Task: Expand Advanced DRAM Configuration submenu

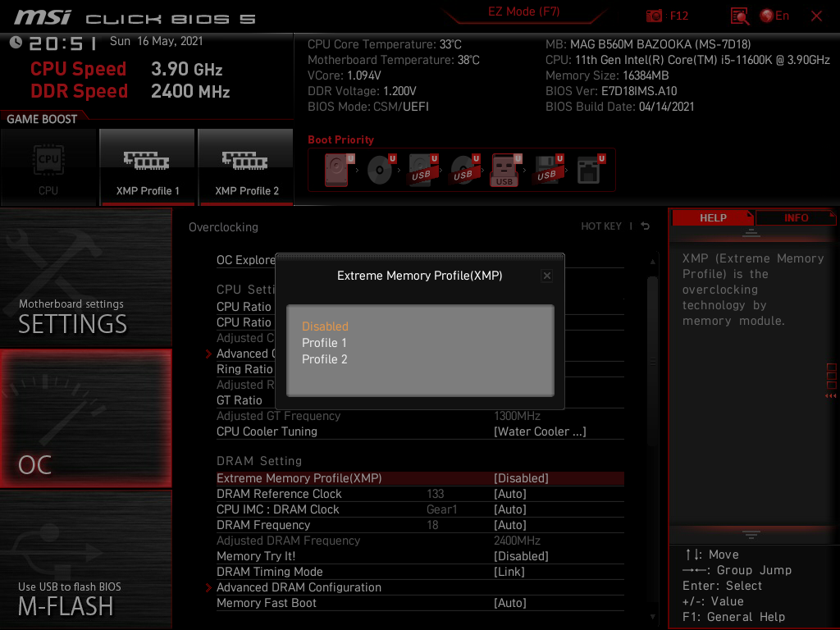Action: pos(299,587)
